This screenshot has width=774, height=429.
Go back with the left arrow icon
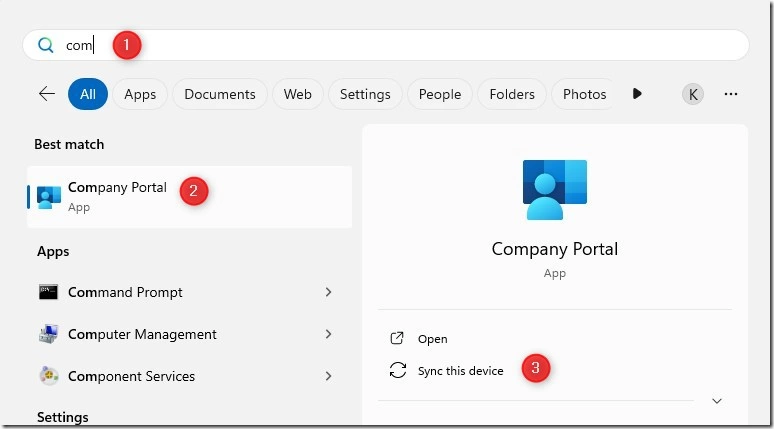coord(47,94)
